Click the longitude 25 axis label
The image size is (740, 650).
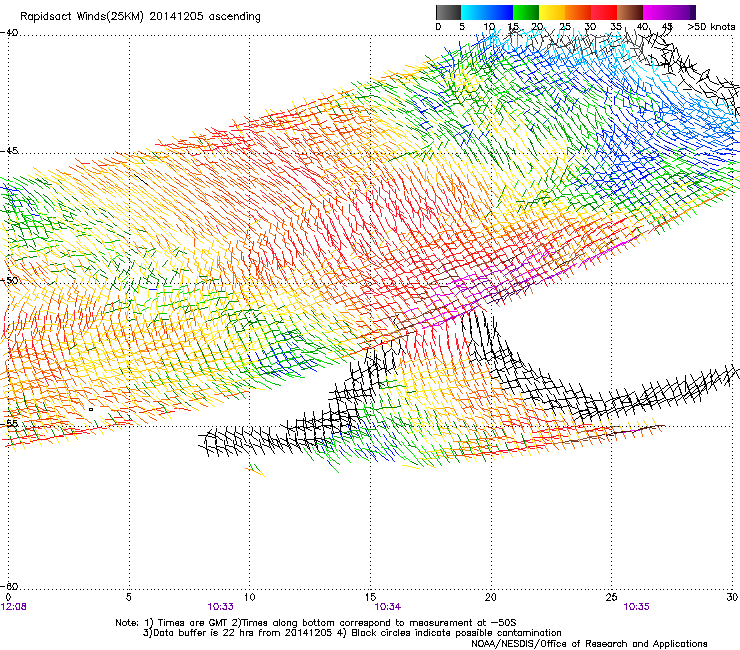[611, 597]
